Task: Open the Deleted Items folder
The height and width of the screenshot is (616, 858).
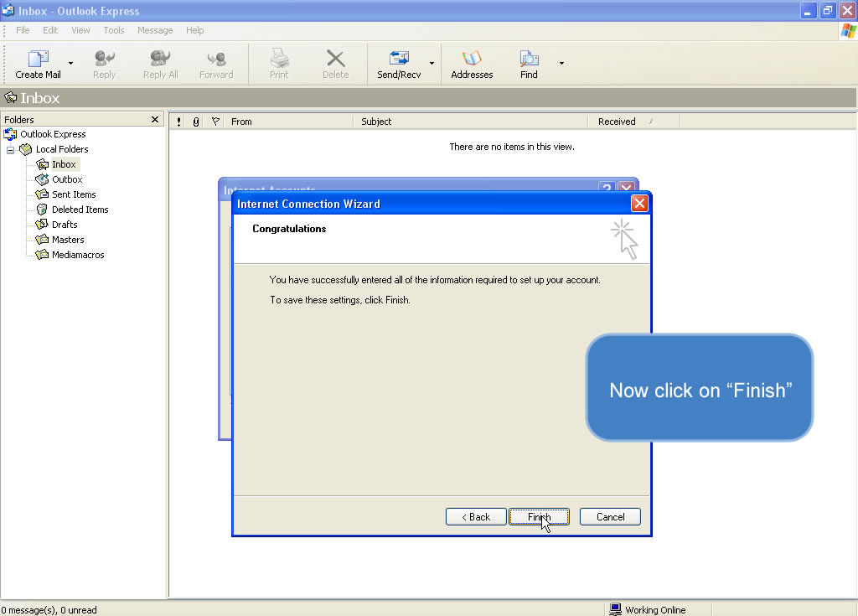Action: [80, 210]
